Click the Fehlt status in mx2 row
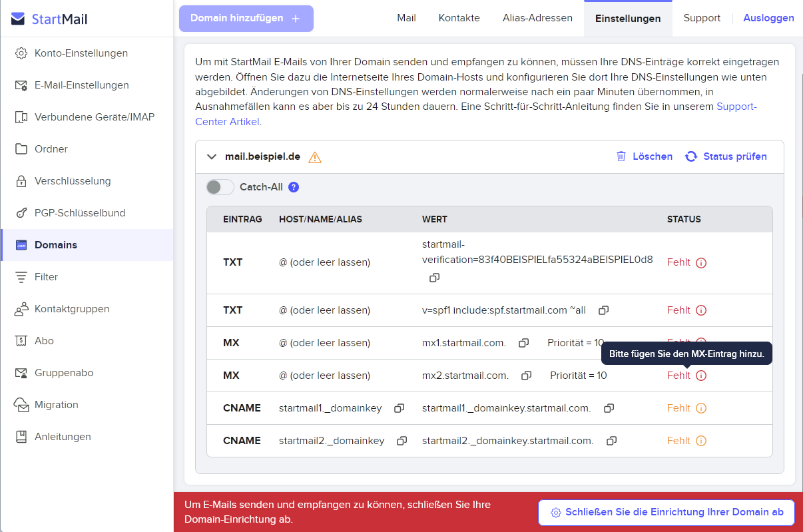Viewport: 803px width, 532px height. [678, 376]
